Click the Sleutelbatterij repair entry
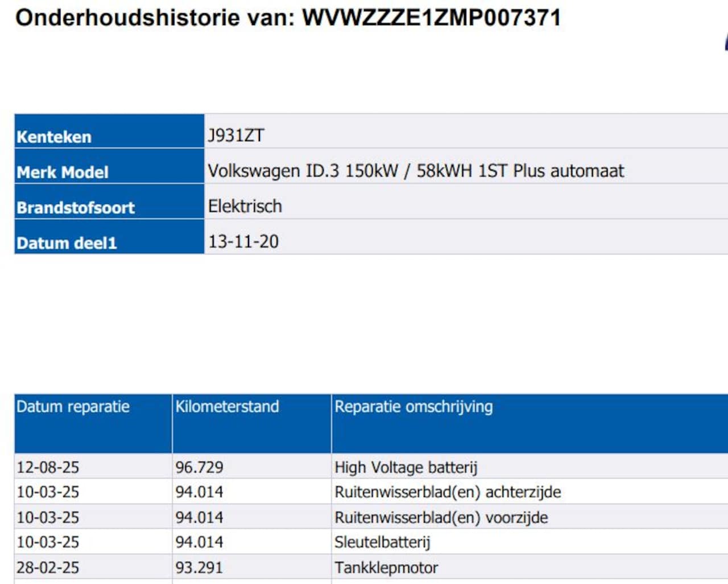728x584 pixels. [382, 542]
